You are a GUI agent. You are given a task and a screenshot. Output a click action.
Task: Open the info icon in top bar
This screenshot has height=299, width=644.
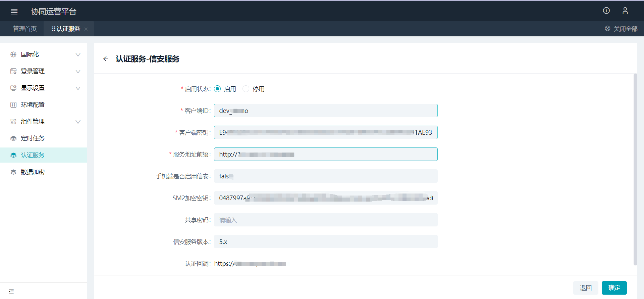(x=606, y=11)
